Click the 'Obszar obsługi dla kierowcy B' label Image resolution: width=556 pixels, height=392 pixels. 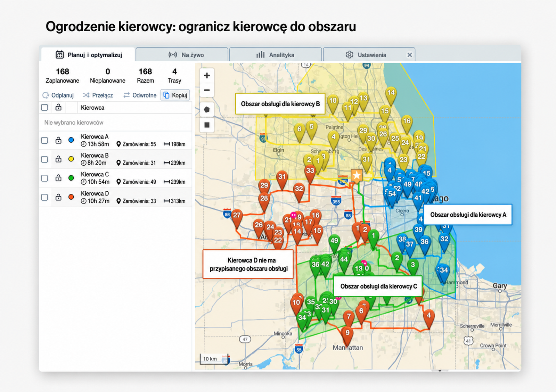tap(280, 104)
